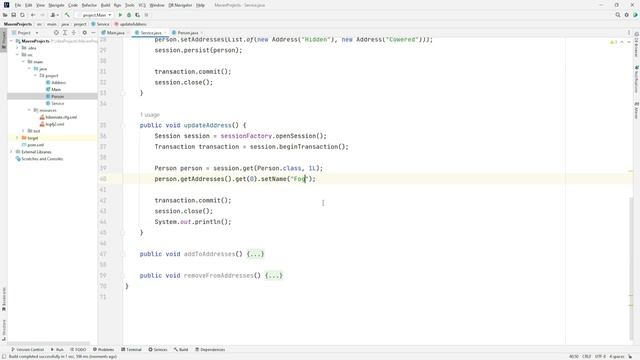Open the Build tool window
The image size is (640, 360).
181,350
